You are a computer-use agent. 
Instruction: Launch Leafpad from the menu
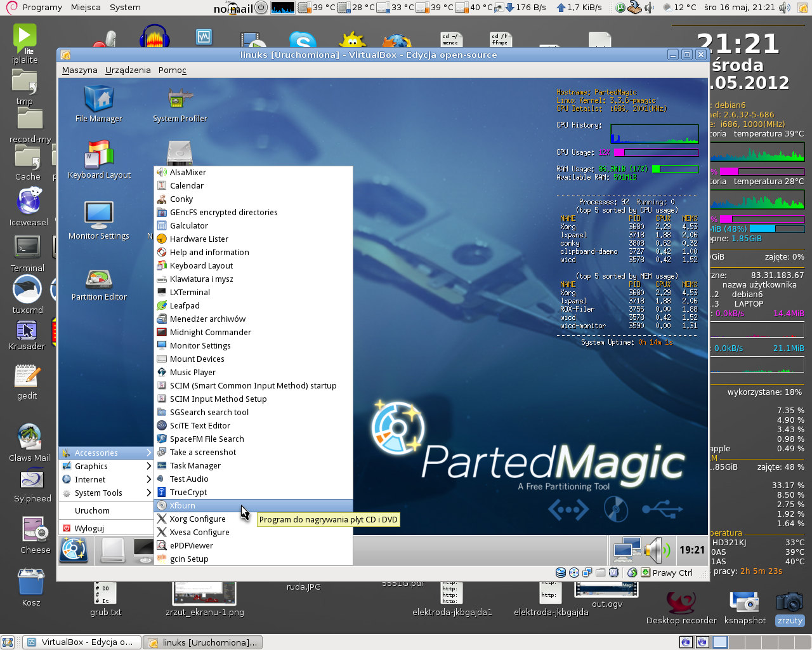click(x=254, y=305)
